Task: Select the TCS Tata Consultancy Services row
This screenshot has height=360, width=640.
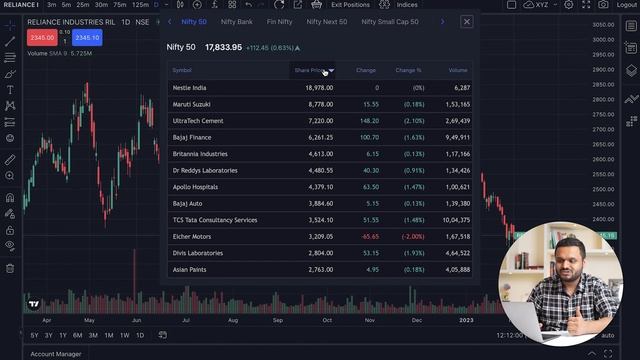Action: tap(320, 220)
